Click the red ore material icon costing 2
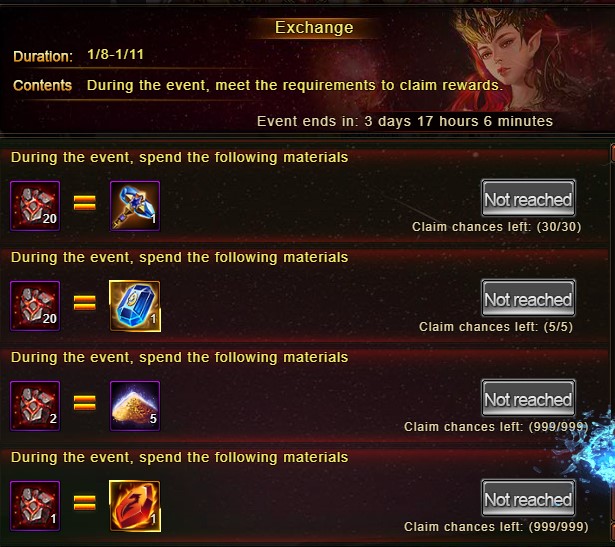This screenshot has height=547, width=615. [35, 406]
